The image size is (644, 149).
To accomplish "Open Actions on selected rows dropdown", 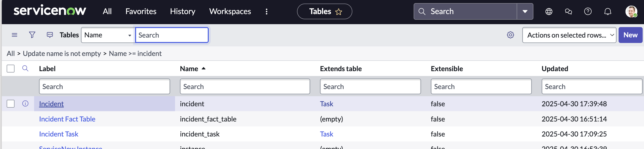I will coord(569,35).
